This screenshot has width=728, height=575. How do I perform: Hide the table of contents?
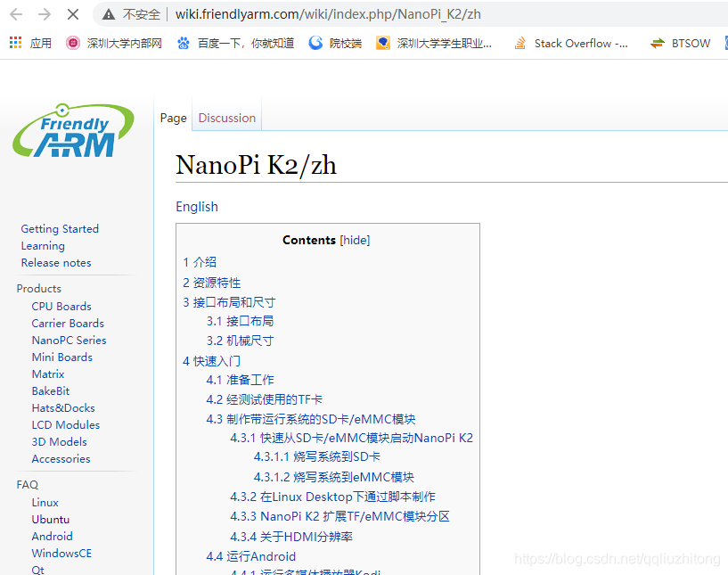pyautogui.click(x=355, y=240)
